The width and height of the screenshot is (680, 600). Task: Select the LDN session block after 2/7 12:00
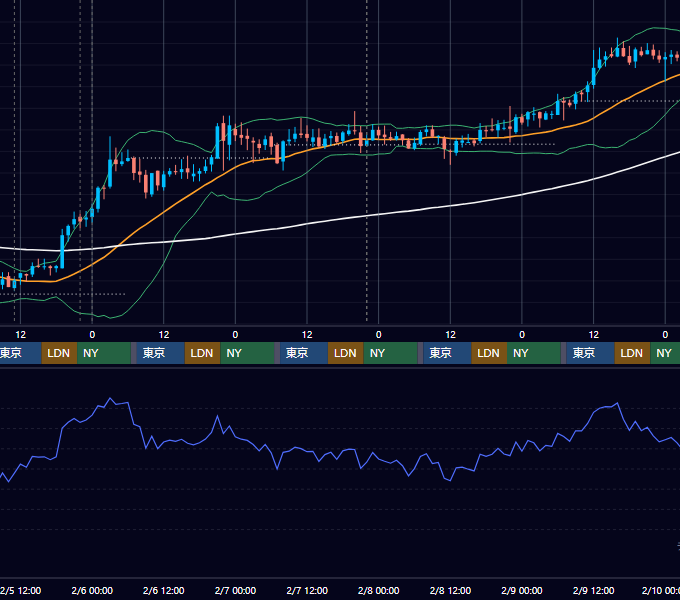pos(346,353)
